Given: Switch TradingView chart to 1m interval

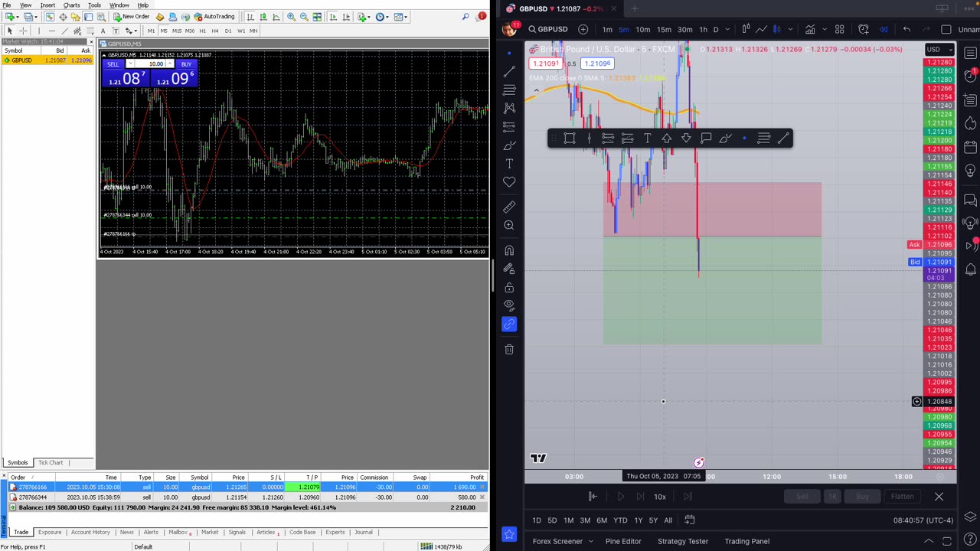Looking at the screenshot, I should (607, 29).
